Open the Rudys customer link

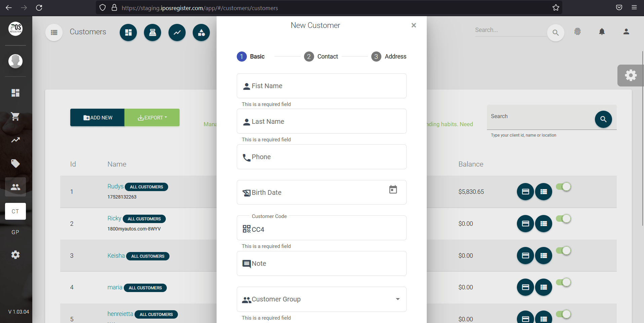[115, 186]
